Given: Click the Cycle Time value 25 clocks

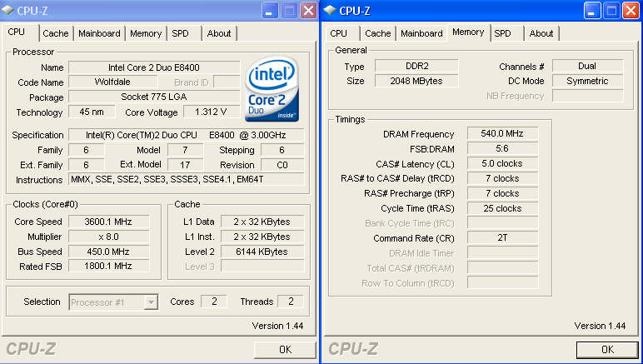Looking at the screenshot, I should (503, 208).
